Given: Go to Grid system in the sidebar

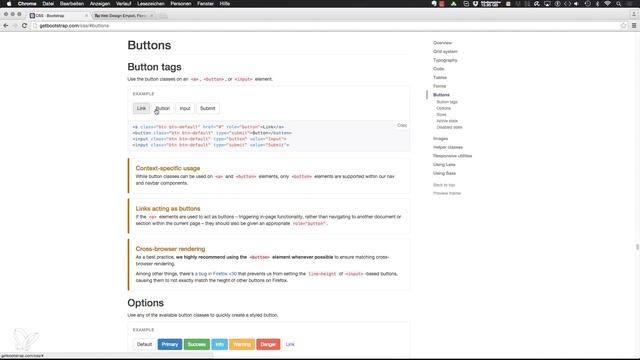Looking at the screenshot, I should click(x=445, y=51).
